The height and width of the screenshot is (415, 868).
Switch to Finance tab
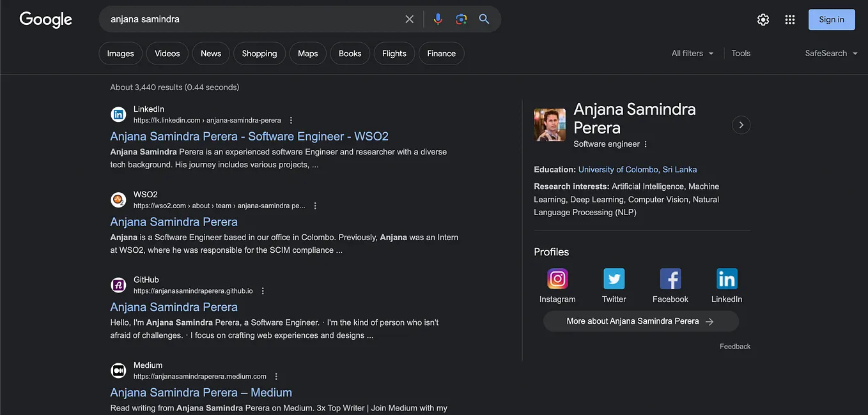pos(442,54)
